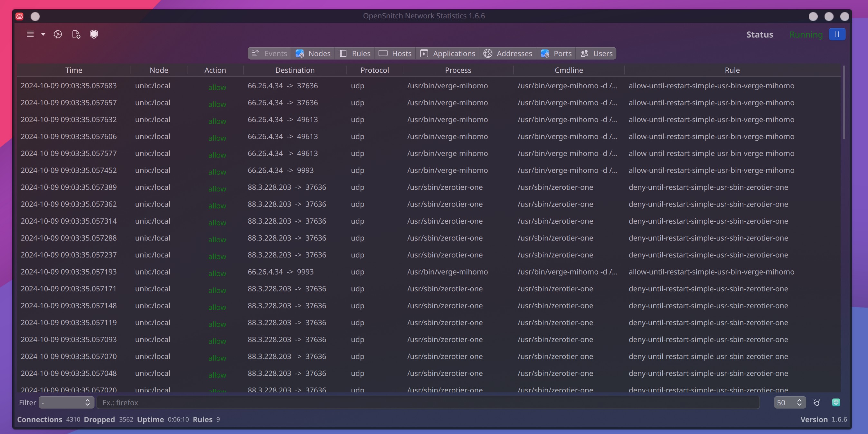Sort by the Cmdline column header
Viewport: 868px width, 434px height.
pos(569,70)
